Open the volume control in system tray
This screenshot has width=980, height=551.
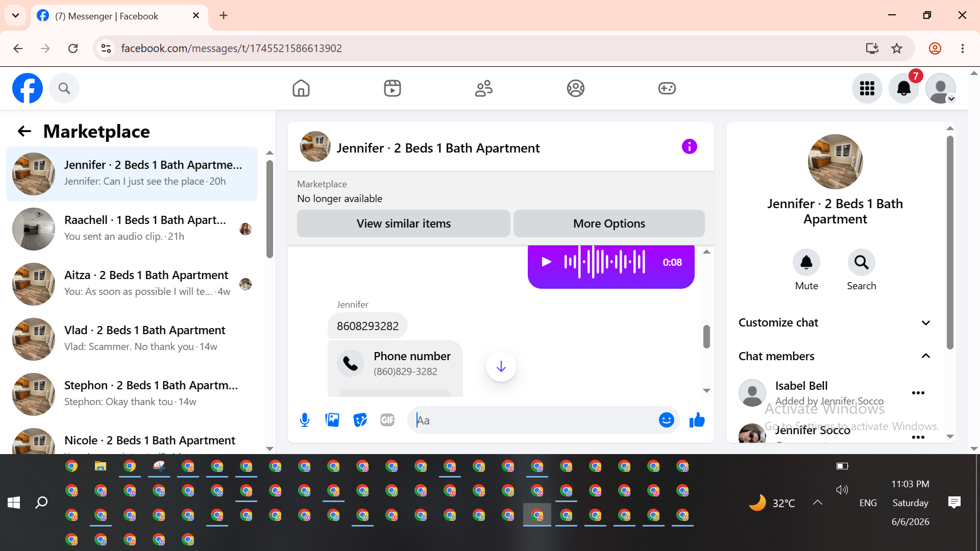(x=842, y=490)
